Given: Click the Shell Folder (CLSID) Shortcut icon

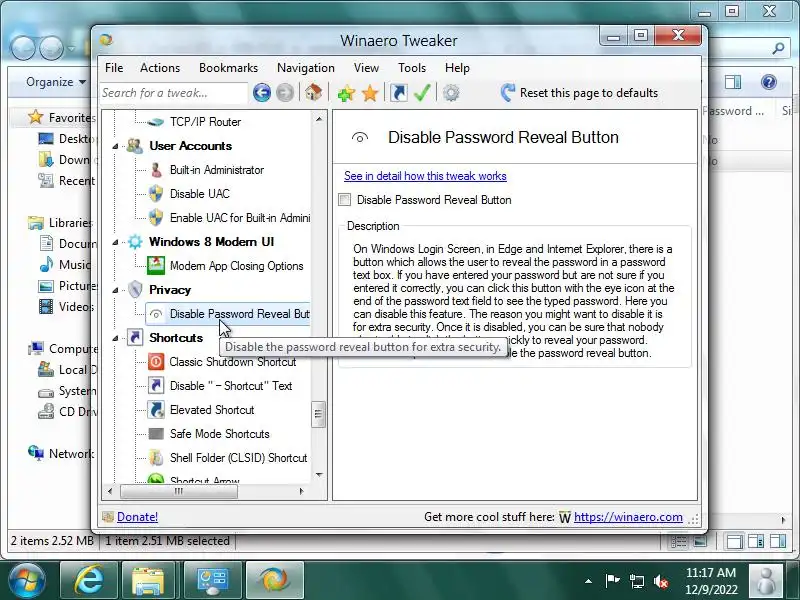Looking at the screenshot, I should (x=156, y=458).
